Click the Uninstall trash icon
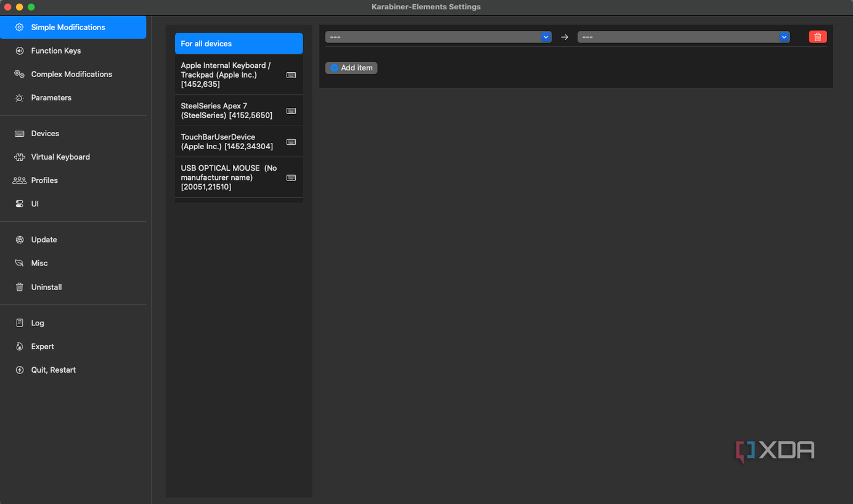This screenshot has width=853, height=504. point(19,287)
